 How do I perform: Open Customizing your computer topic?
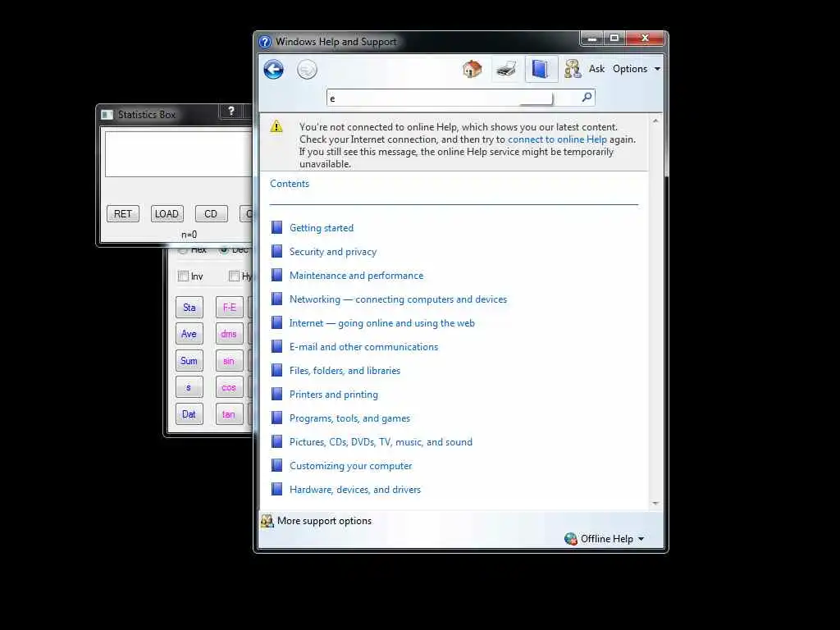point(351,466)
